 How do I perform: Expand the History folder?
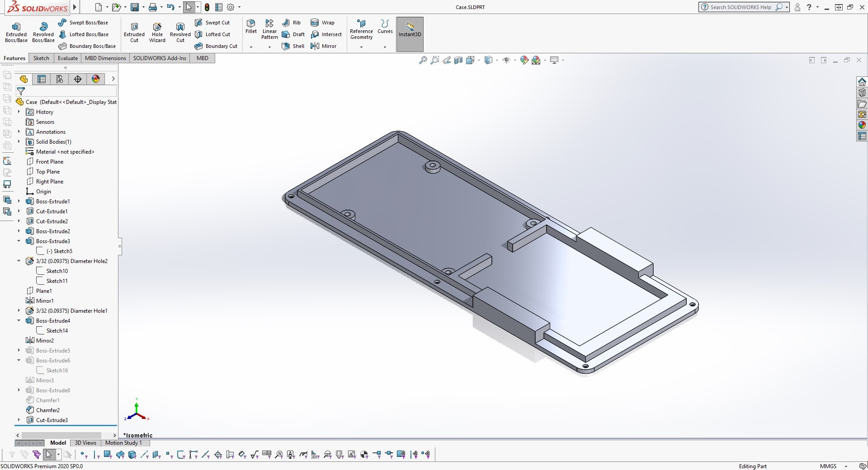click(x=19, y=112)
